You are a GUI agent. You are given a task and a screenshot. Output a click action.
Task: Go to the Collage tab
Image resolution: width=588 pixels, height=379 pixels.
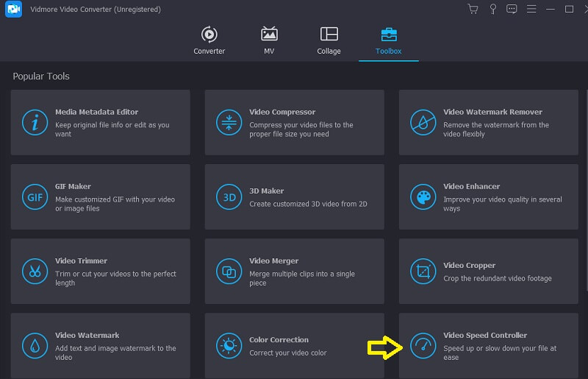point(329,40)
